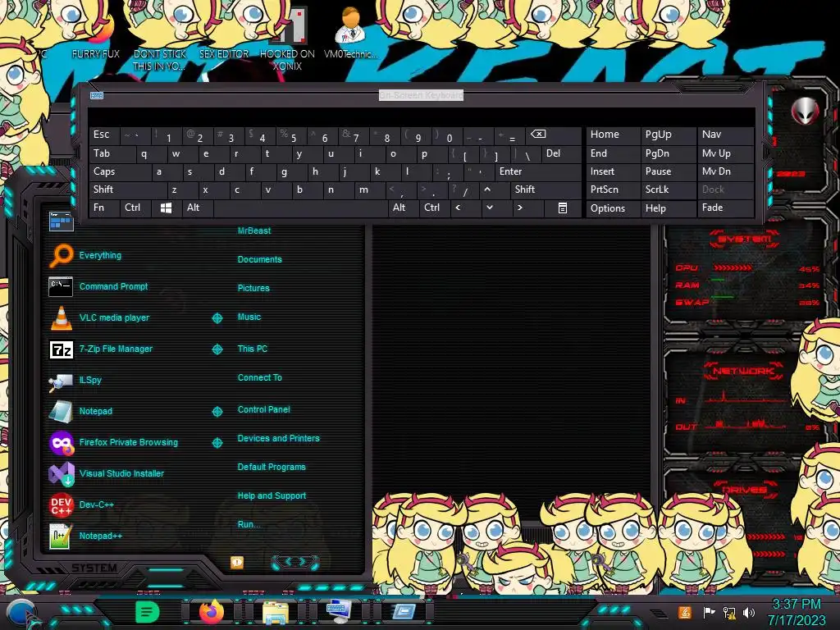This screenshot has width=840, height=630.
Task: Open Action Center flag tray icon
Action: point(709,612)
